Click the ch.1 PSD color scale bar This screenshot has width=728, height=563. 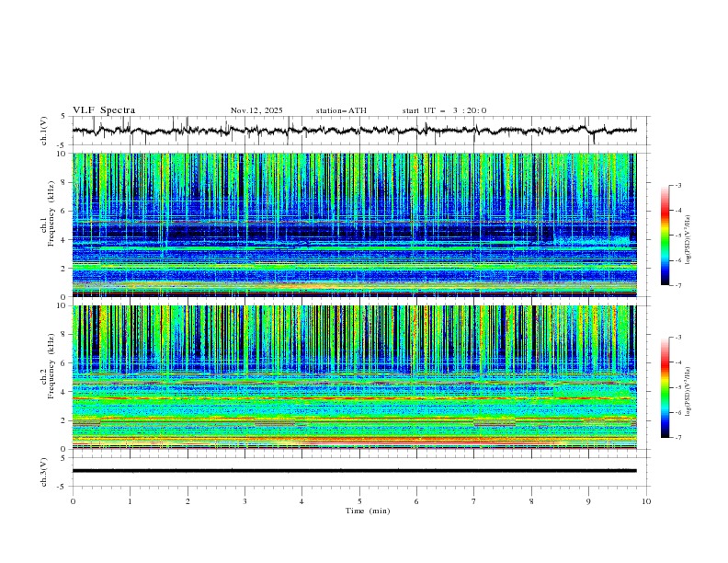click(665, 236)
